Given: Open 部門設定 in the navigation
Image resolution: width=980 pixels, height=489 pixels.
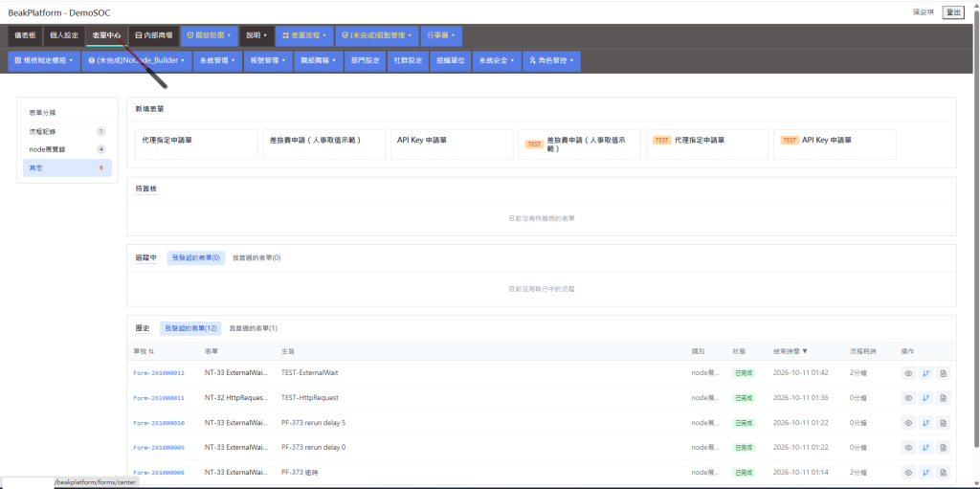Looking at the screenshot, I should click(365, 60).
